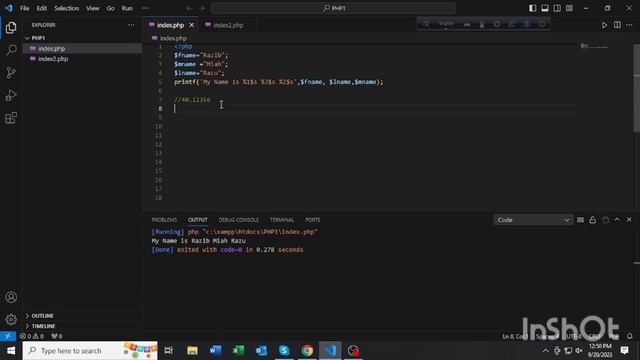Open the Accounts menu icon
640x360 pixels.
point(11,297)
